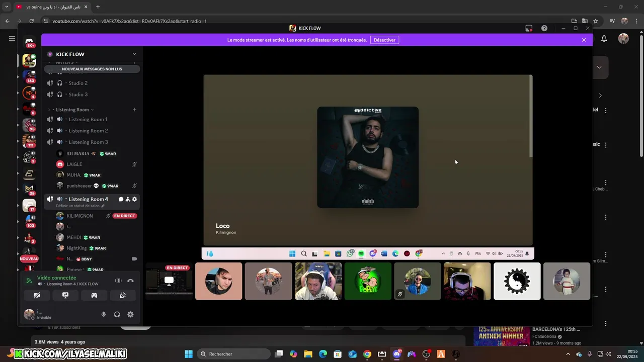Click Rechercher taskbar search box
Screen dimensions: 644x362
[233, 354]
